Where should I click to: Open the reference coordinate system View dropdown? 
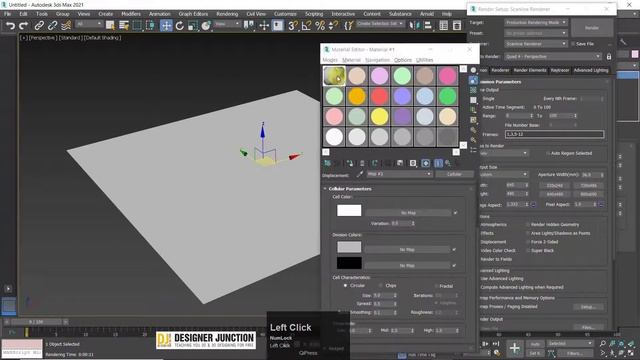point(227,24)
